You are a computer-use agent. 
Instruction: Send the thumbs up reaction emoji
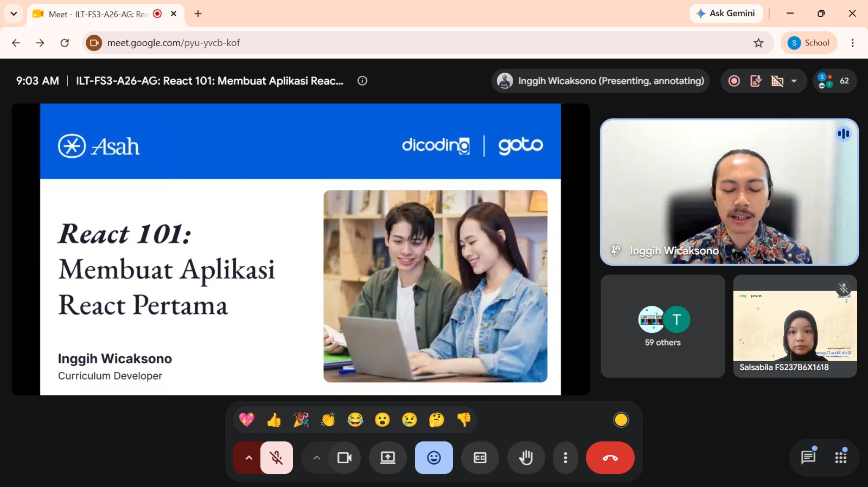click(x=274, y=420)
